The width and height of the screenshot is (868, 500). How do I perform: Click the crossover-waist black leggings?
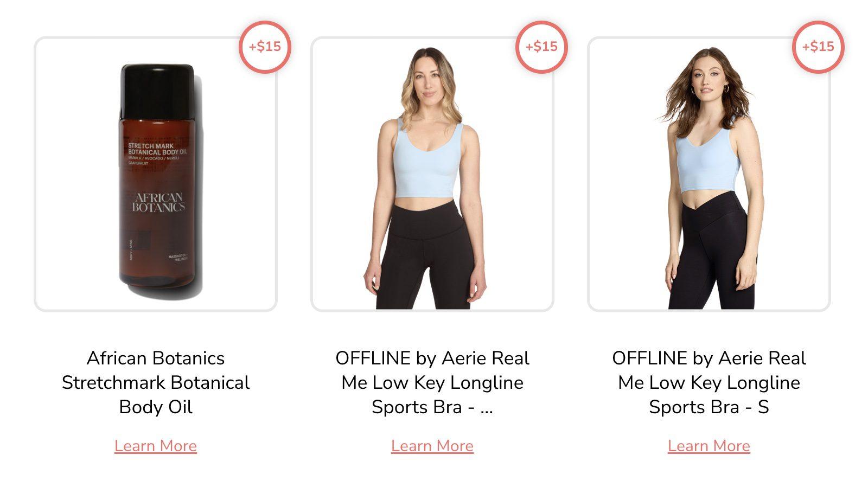coord(711,255)
